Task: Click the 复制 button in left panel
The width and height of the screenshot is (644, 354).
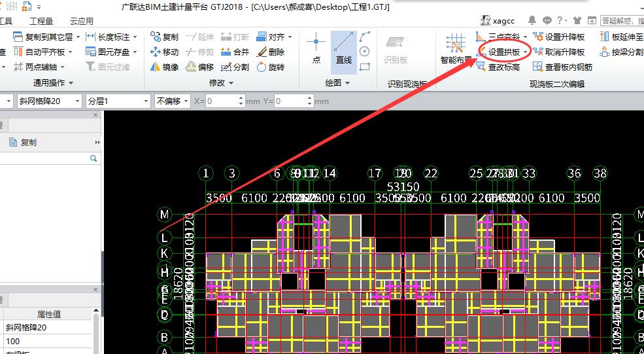Action: [x=24, y=142]
